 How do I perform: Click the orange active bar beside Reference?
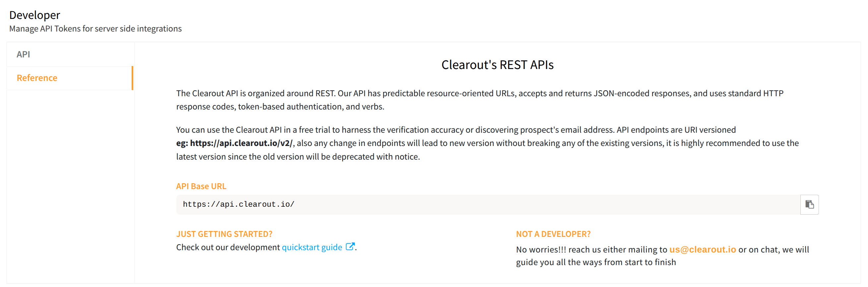pyautogui.click(x=132, y=78)
